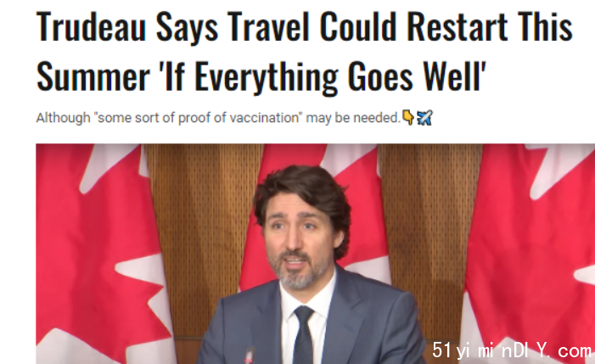Click the word 'Trudeau' in the headline
Screen dimensions: 595x364
click(x=92, y=26)
